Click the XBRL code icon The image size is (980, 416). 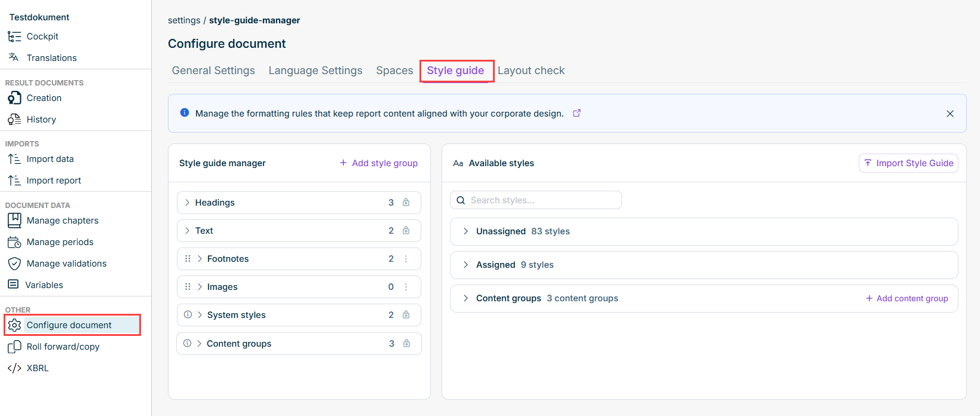[x=14, y=368]
